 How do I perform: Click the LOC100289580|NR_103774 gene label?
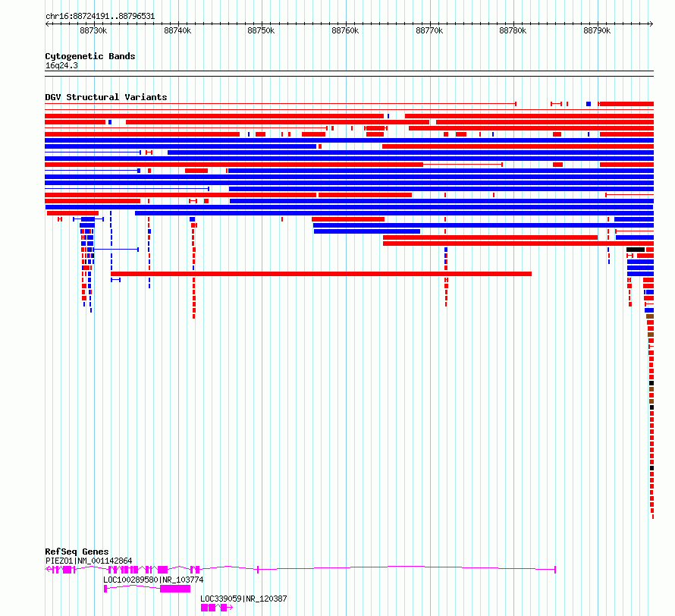click(x=153, y=580)
